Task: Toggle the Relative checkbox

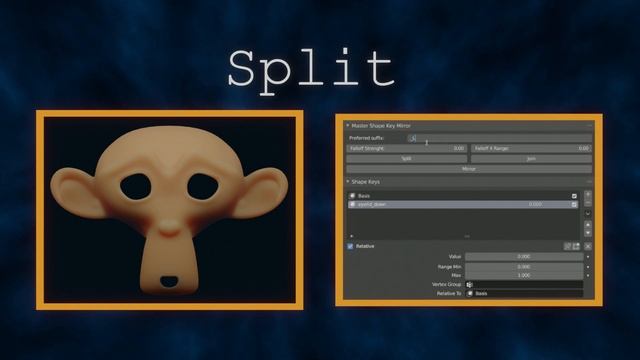Action: click(x=350, y=246)
